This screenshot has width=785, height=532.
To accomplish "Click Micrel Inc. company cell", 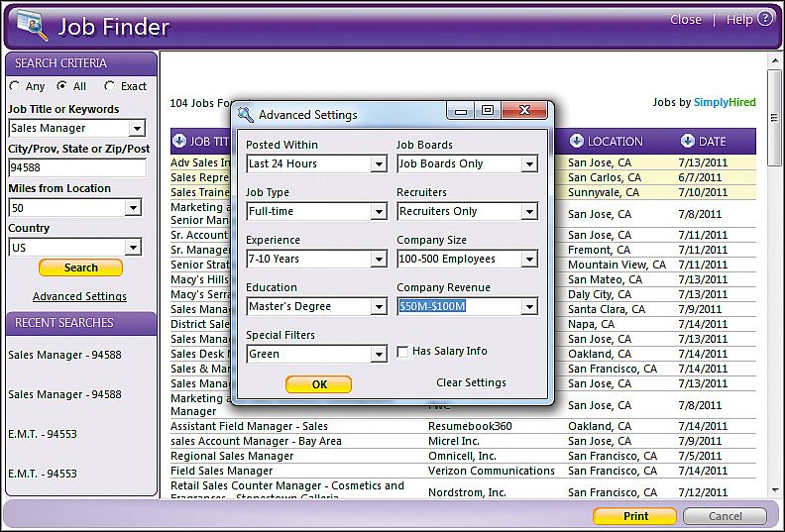I will pyautogui.click(x=454, y=442).
